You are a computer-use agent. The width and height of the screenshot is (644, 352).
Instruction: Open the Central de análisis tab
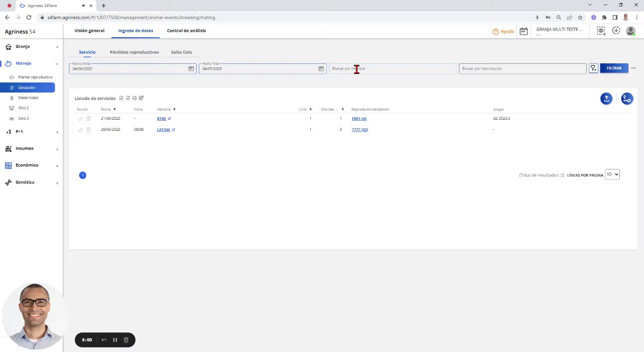pos(186,31)
